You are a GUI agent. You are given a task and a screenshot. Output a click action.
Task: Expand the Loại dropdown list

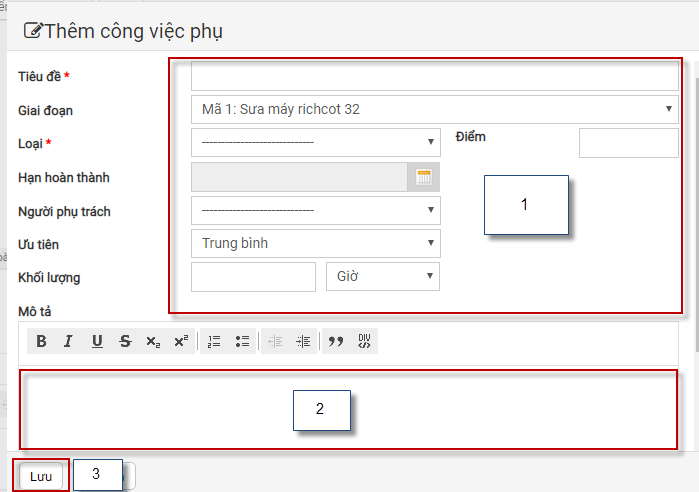point(315,142)
